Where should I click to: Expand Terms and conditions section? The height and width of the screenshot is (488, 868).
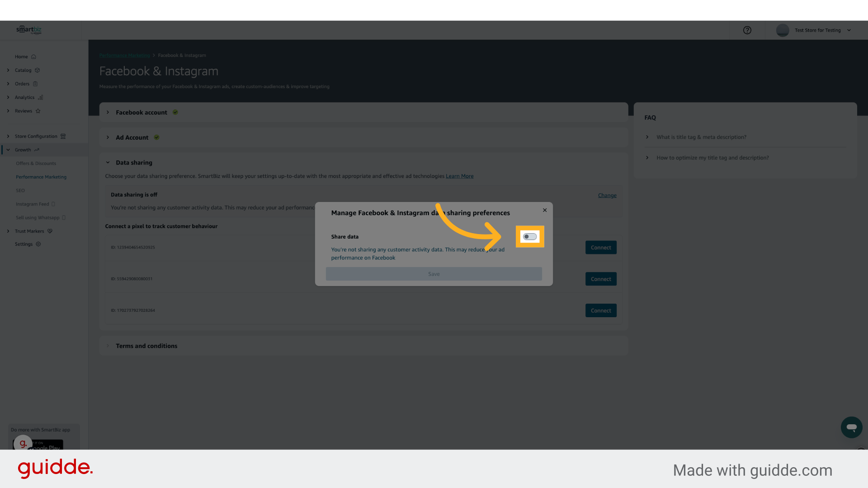[108, 346]
